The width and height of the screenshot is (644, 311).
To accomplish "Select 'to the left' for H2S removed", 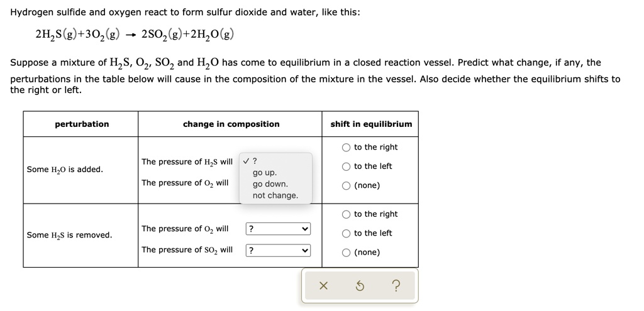I will tap(347, 234).
